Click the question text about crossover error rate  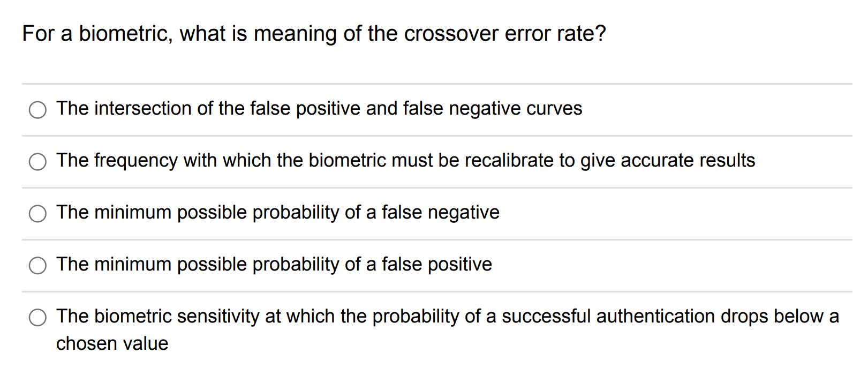tap(313, 33)
